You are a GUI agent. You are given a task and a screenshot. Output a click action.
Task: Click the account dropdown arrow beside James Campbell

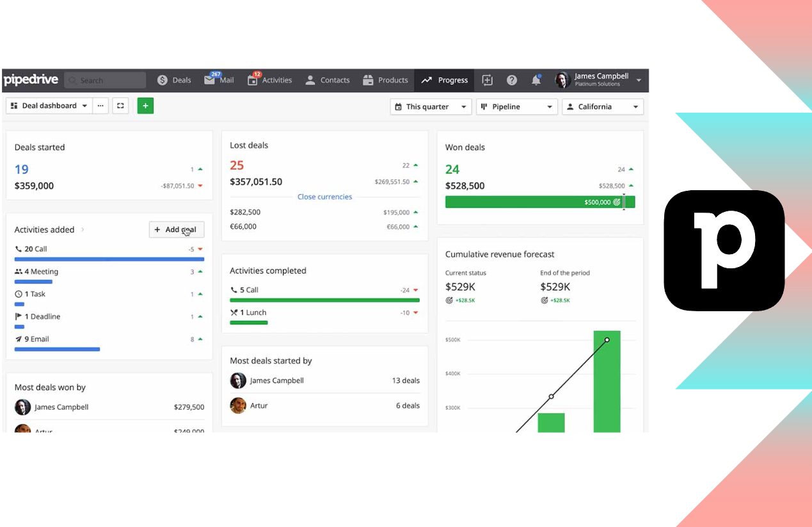point(639,80)
